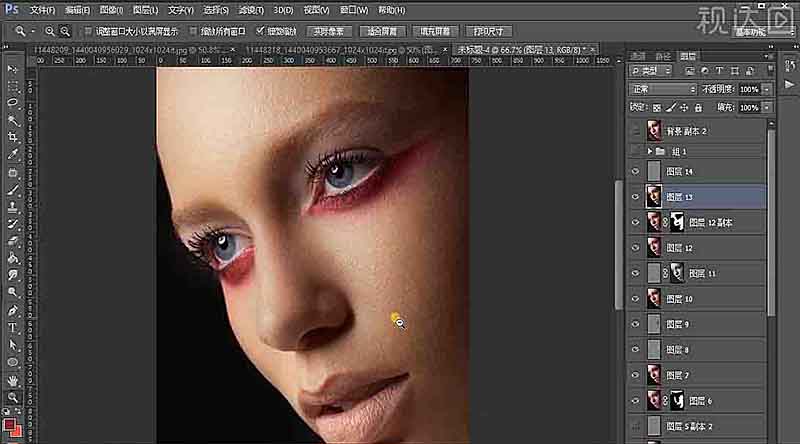Click zoom out button in options bar
Screen dimensions: 800x444
65,32
